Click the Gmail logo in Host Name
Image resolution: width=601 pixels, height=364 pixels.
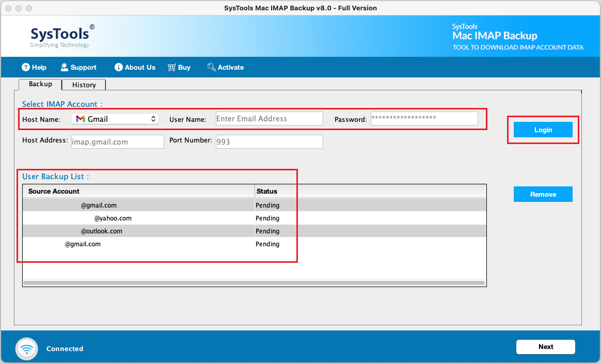coord(80,119)
